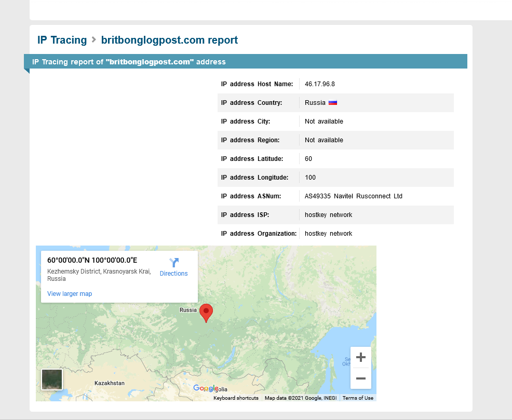Image resolution: width=512 pixels, height=420 pixels.
Task: Click the IP address ISP label
Action: 245,215
